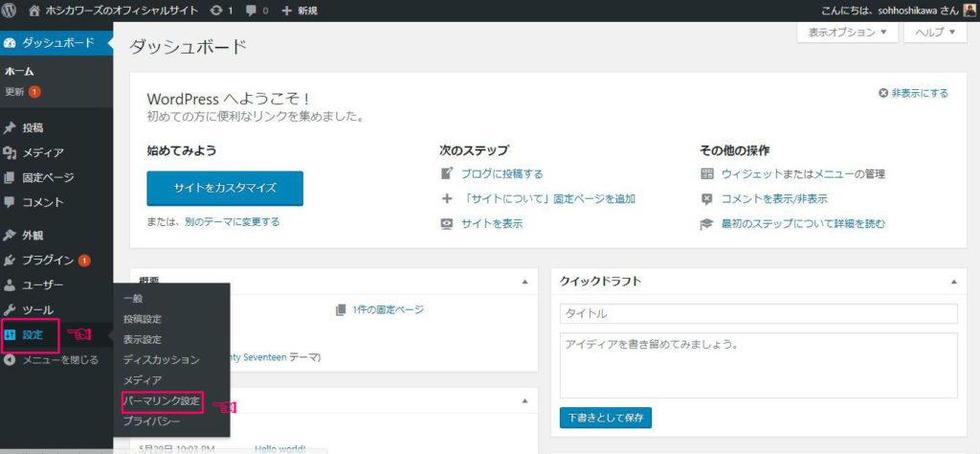Collapse the クイックドラフト panel

point(954,282)
